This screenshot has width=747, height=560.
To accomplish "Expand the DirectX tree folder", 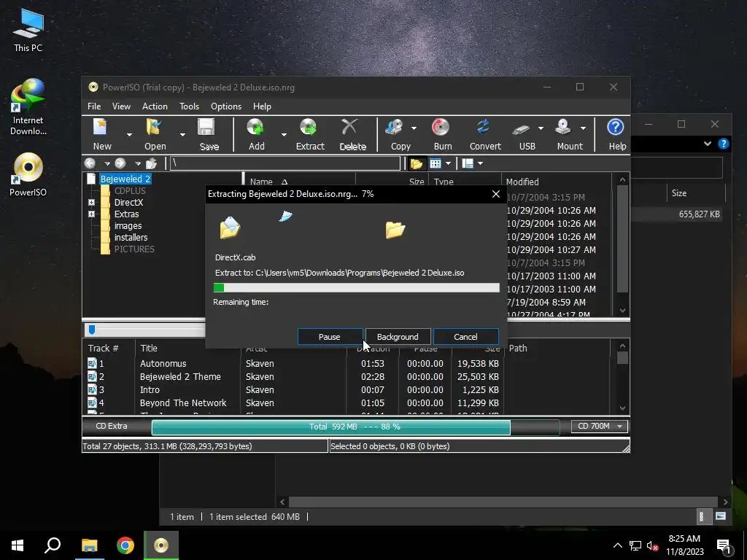I will point(91,203).
